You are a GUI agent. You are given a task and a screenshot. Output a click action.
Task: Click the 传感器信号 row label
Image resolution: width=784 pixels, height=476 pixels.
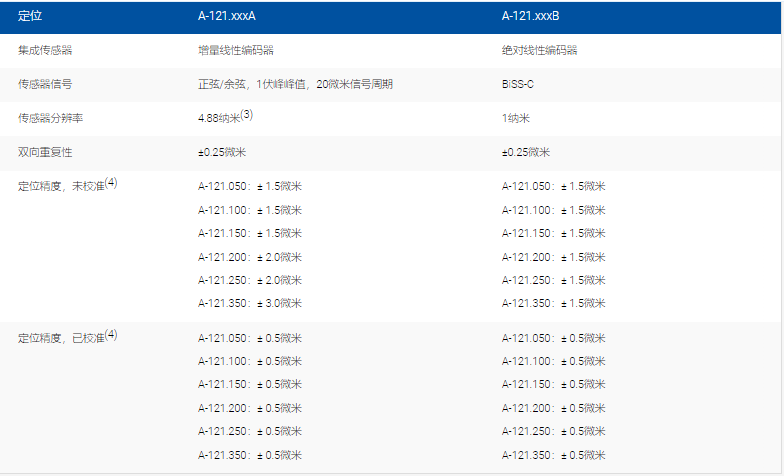pyautogui.click(x=45, y=84)
